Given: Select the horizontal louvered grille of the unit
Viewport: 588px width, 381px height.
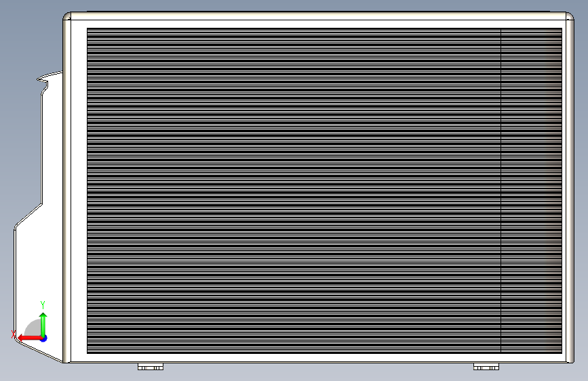Looking at the screenshot, I should coord(324,190).
